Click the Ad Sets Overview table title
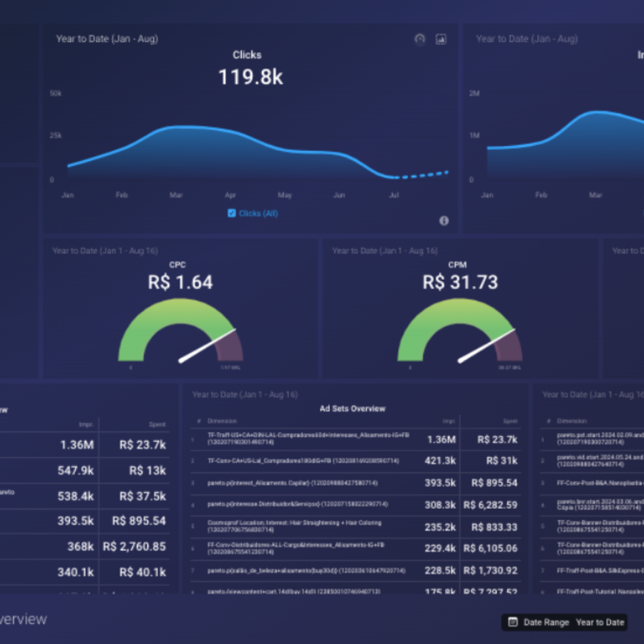644x644 pixels. [x=352, y=409]
